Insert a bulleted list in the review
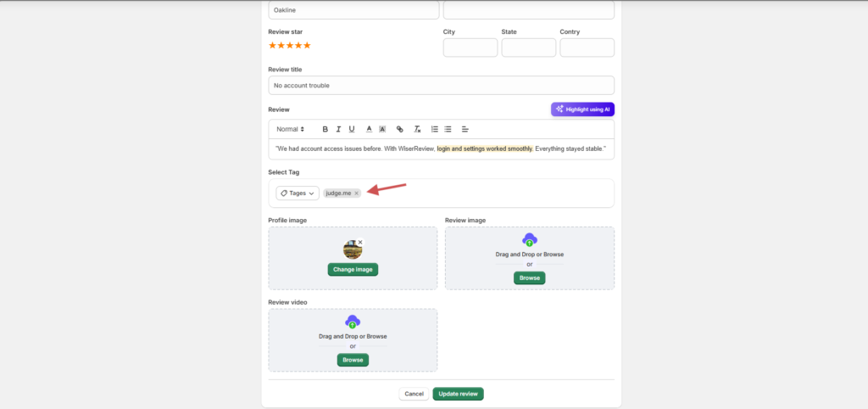 click(448, 129)
